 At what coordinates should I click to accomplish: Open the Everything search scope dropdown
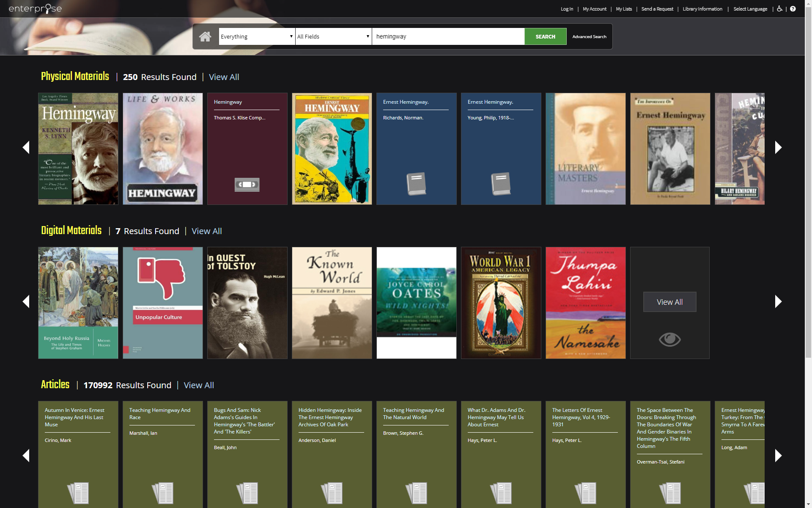257,37
